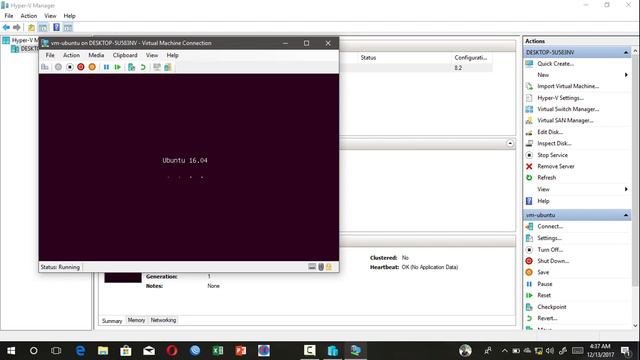Switch to the Memory tab
Screen dimensions: 640x360
point(136,320)
